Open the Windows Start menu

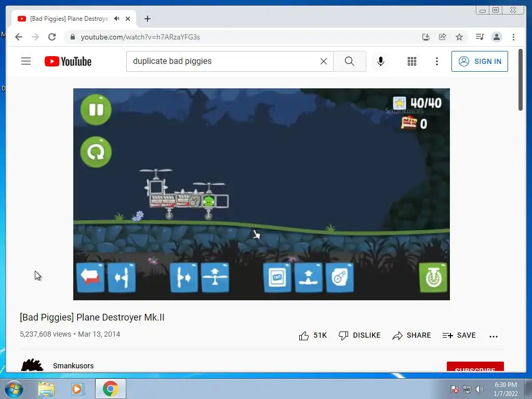[x=14, y=389]
